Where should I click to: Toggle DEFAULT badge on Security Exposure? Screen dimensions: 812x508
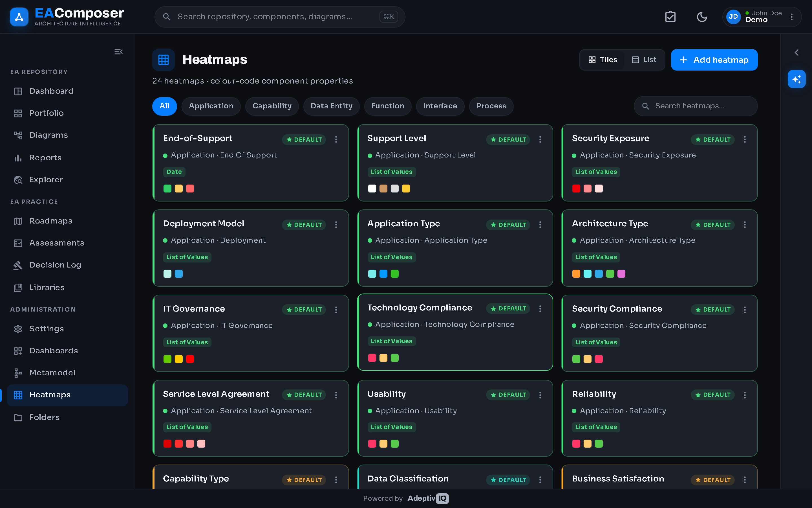(x=713, y=139)
